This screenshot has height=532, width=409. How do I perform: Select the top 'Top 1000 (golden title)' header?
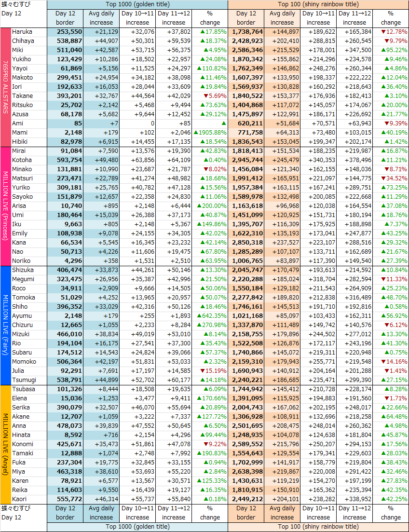click(137, 4)
